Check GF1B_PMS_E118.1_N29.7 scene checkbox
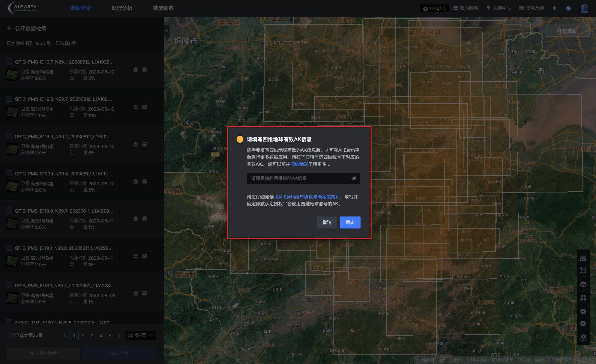Image resolution: width=596 pixels, height=364 pixels. 9,285
